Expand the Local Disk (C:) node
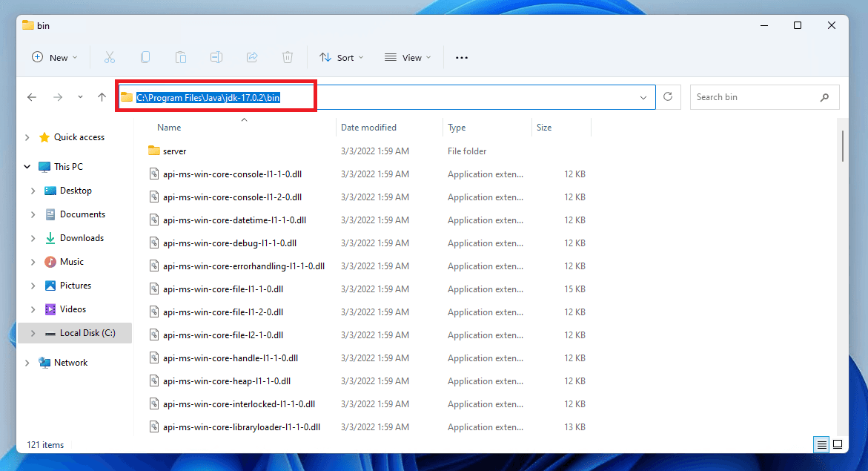868x471 pixels. coord(33,333)
